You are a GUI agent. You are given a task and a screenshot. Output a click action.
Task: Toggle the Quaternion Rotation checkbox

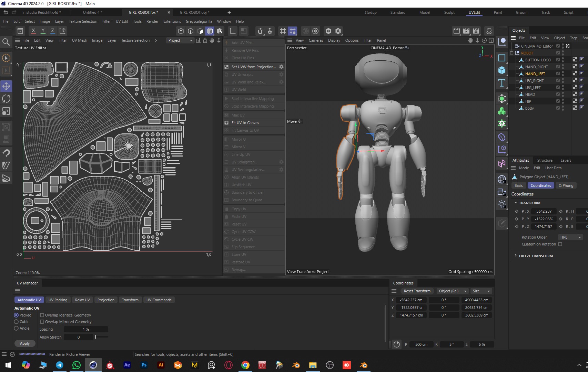[x=560, y=244]
